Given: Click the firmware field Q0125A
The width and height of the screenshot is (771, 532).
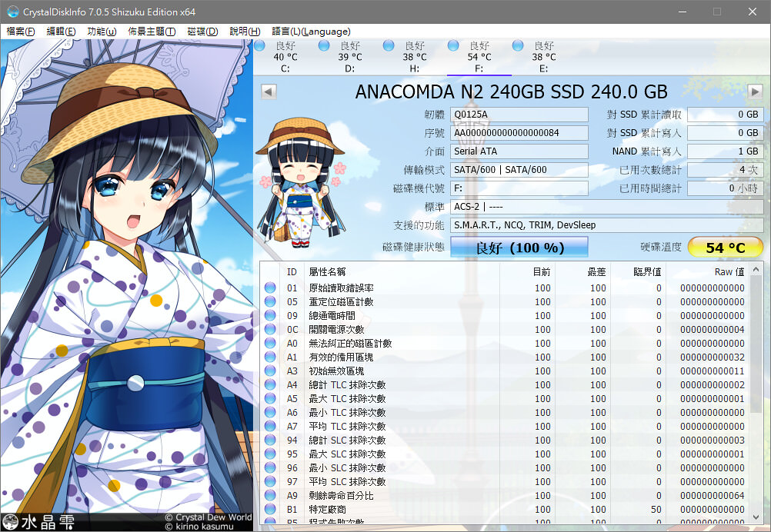Looking at the screenshot, I should (x=519, y=115).
